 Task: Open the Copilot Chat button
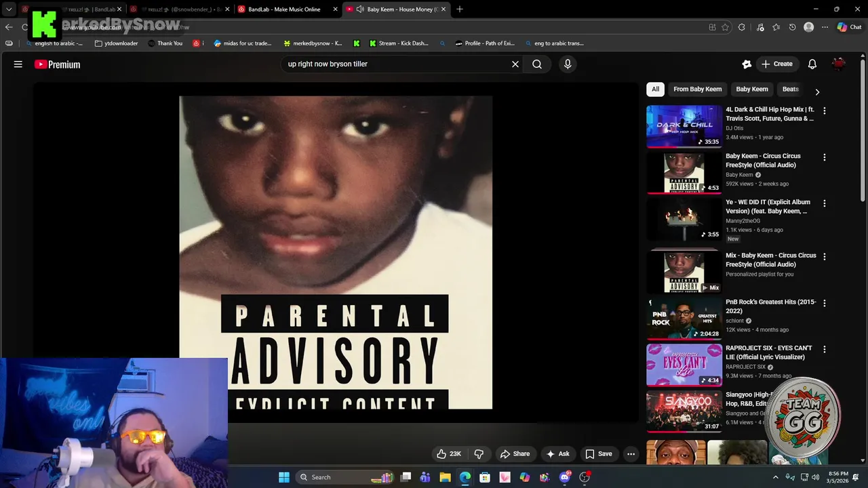(x=849, y=27)
